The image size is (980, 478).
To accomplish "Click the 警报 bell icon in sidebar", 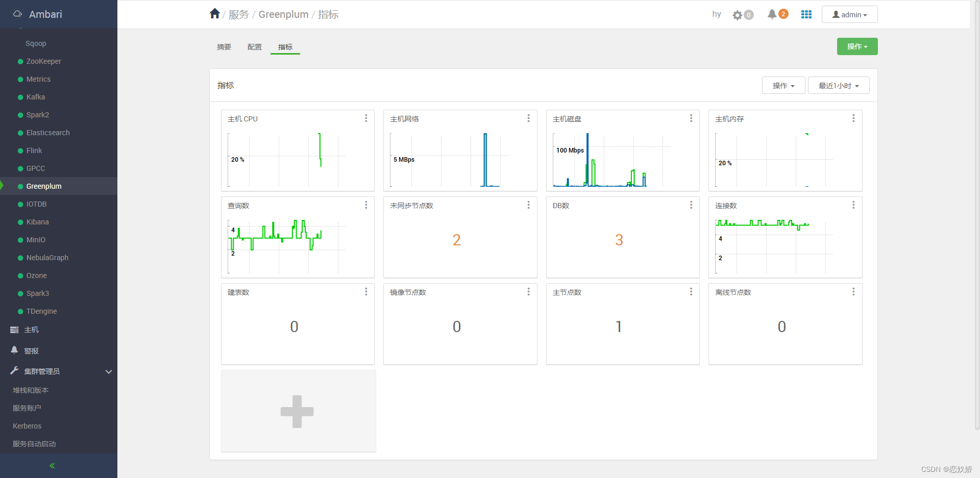I will 14,350.
